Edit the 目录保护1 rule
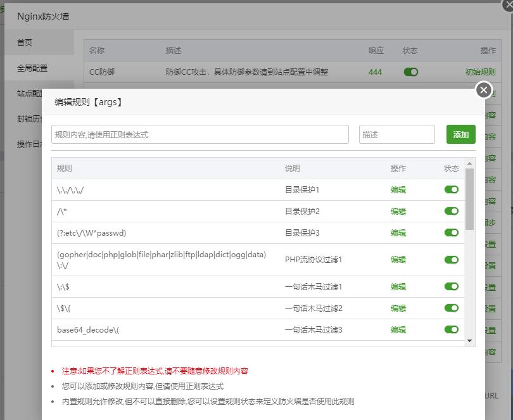Screen dimensions: 513x420 398,190
